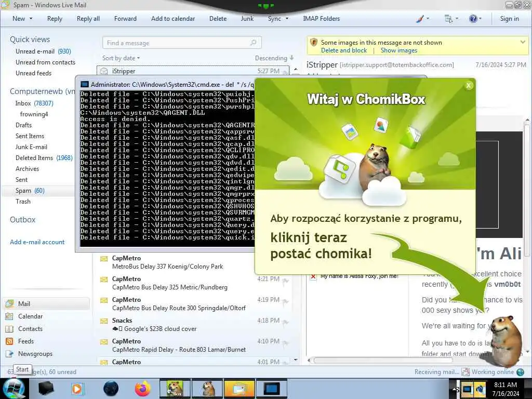Open the Sort by date dropdown
The width and height of the screenshot is (532, 399).
(x=121, y=58)
